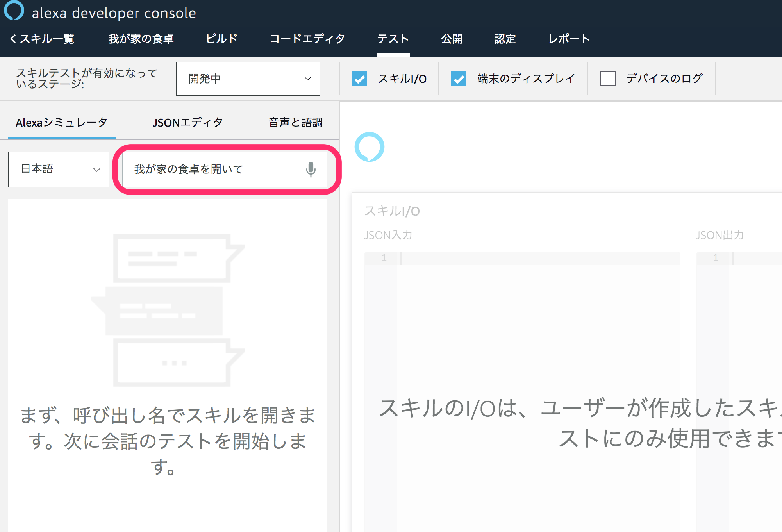
Task: Open the レポート page
Action: 569,39
